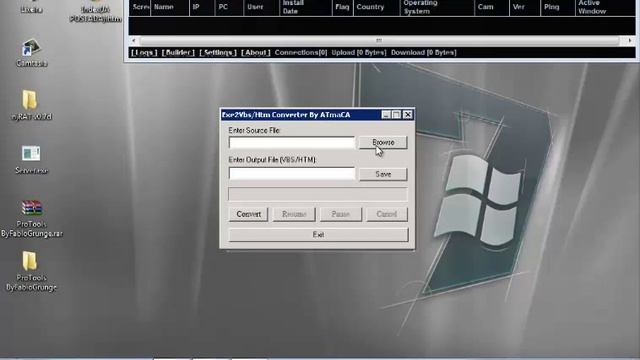640x360 pixels.
Task: Sort by the Operating System column header
Action: [x=437, y=7]
